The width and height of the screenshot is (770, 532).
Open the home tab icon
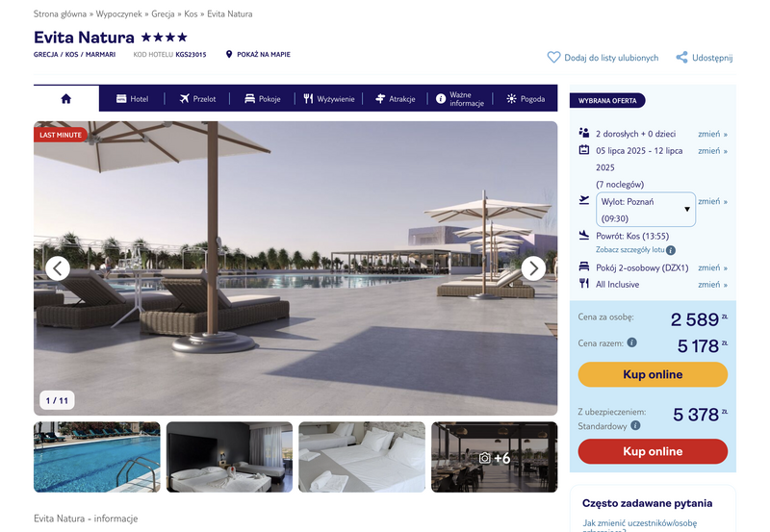66,99
